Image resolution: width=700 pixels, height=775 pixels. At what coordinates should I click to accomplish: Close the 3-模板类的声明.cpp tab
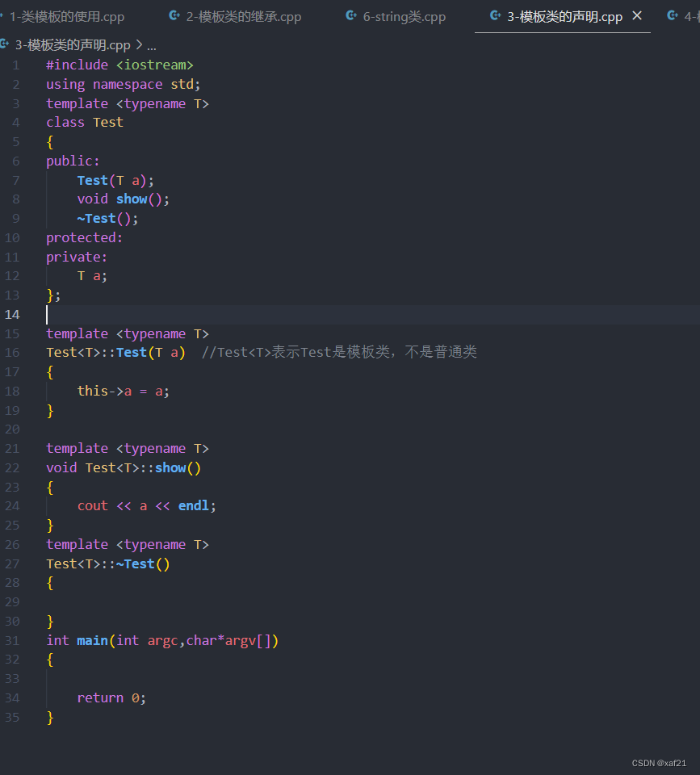pos(637,16)
